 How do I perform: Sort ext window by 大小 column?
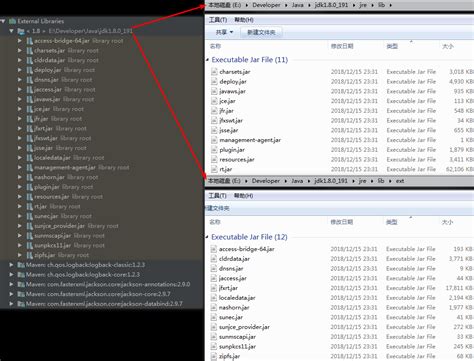[x=447, y=222]
